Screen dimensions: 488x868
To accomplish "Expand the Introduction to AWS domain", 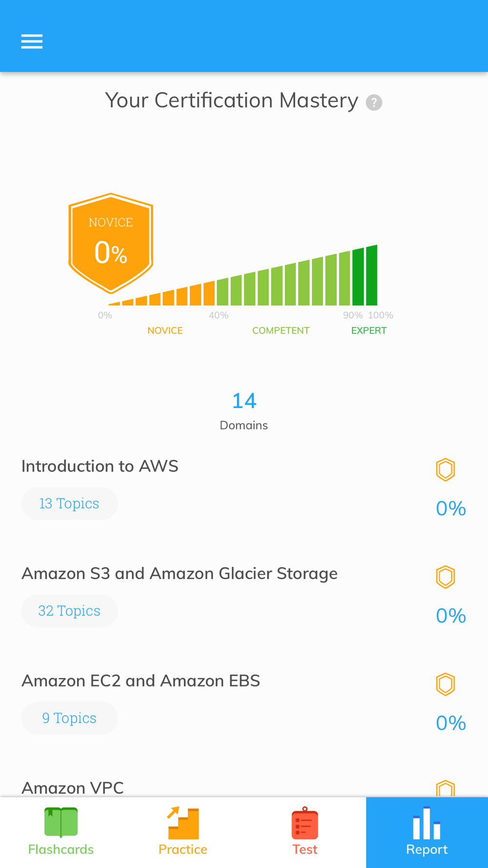I will [x=100, y=466].
